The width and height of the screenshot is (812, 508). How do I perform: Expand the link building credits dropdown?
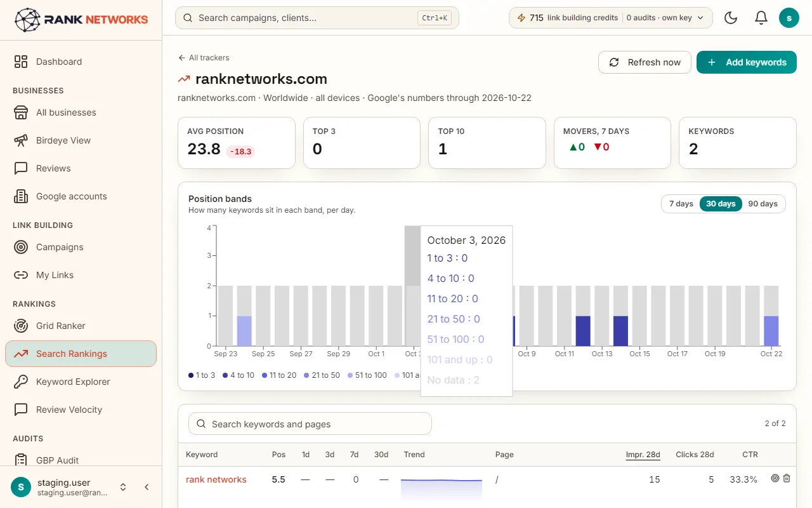pyautogui.click(x=611, y=18)
